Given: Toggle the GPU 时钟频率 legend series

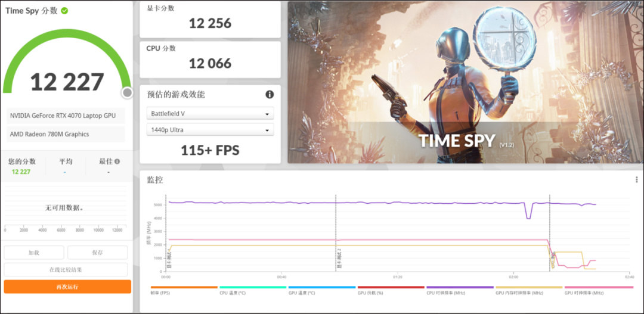Looking at the screenshot, I should tap(598, 291).
